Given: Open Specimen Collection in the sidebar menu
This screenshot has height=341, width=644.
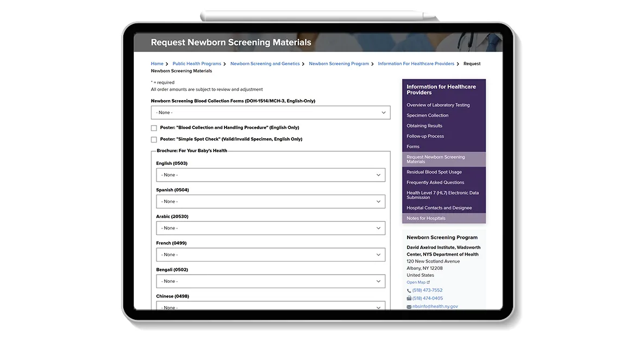Looking at the screenshot, I should [427, 115].
